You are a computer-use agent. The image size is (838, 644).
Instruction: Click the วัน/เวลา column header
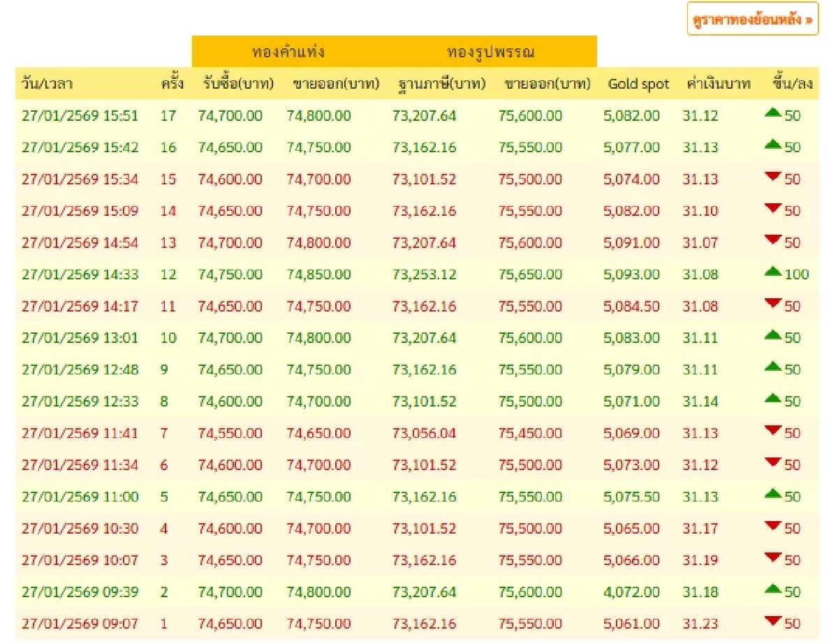[x=47, y=85]
